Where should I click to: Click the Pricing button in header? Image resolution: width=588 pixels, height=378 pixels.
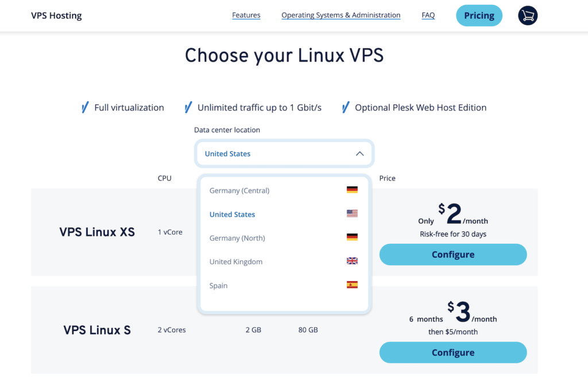pos(479,16)
